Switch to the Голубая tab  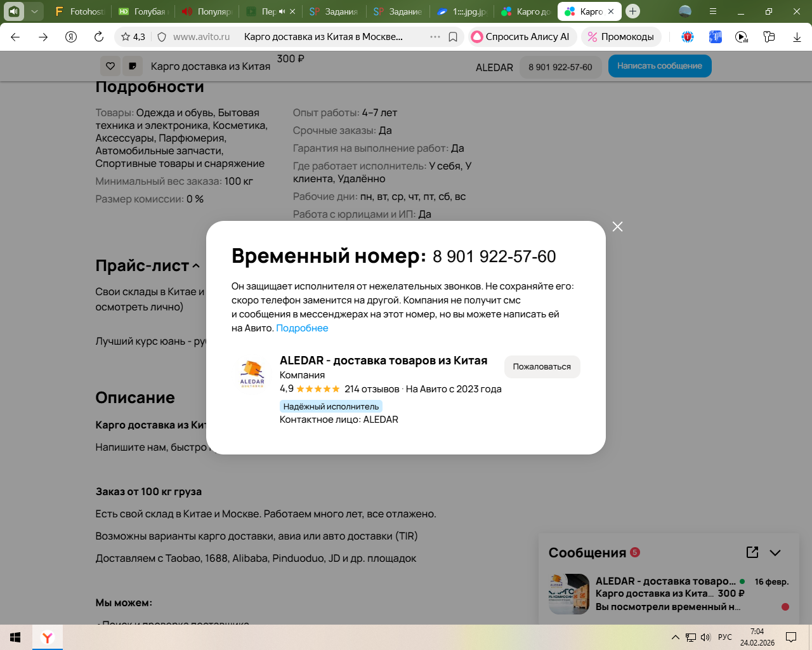coord(143,11)
